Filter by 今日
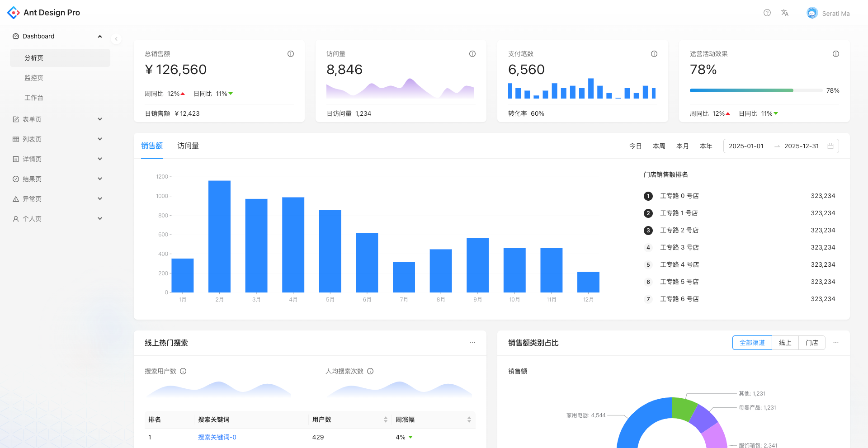This screenshot has height=448, width=868. (636, 146)
